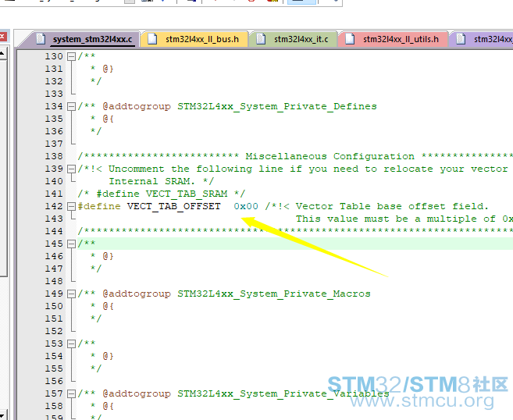Click the file icon on stm32l4xx_ll_utils.h tab
Viewport: 513px width, 420px height.
pos(350,38)
